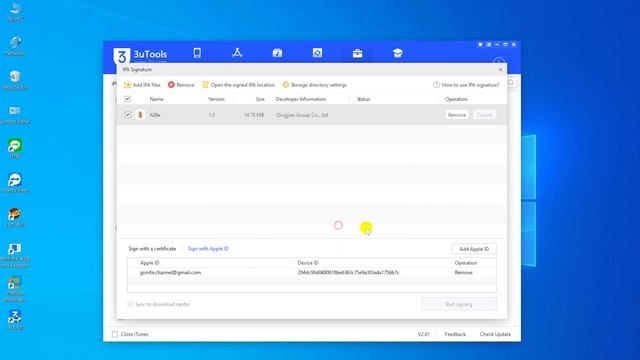Click Check Update in the status bar
This screenshot has height=360, width=640.
coord(495,334)
